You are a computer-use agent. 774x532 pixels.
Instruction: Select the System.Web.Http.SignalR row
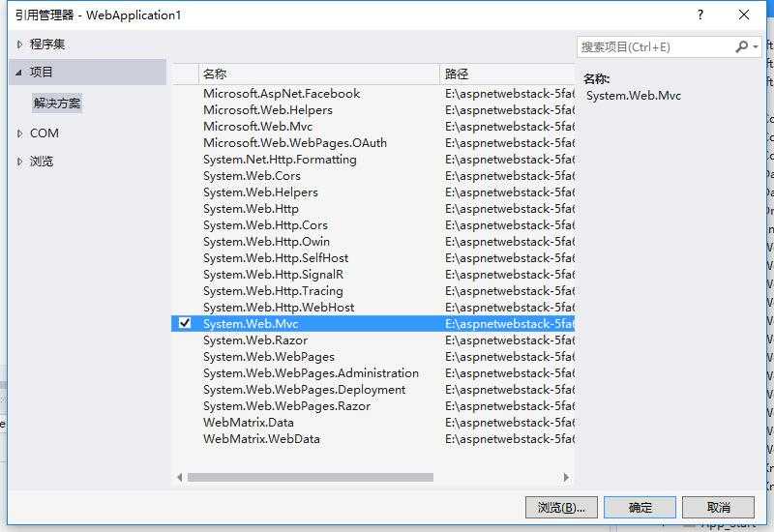point(372,275)
